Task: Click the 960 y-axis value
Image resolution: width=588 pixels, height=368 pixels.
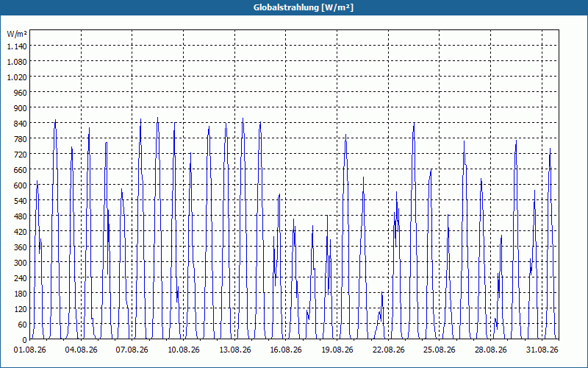Action: coord(21,93)
